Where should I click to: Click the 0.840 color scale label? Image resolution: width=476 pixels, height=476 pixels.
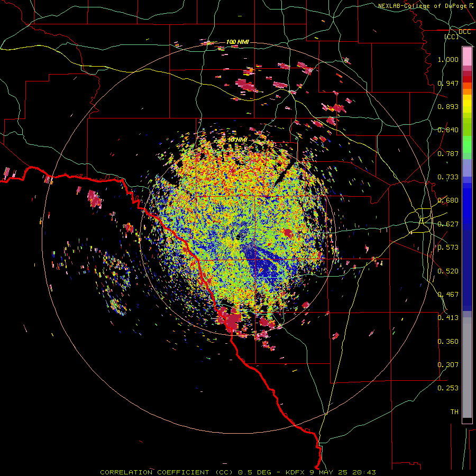[x=448, y=130]
